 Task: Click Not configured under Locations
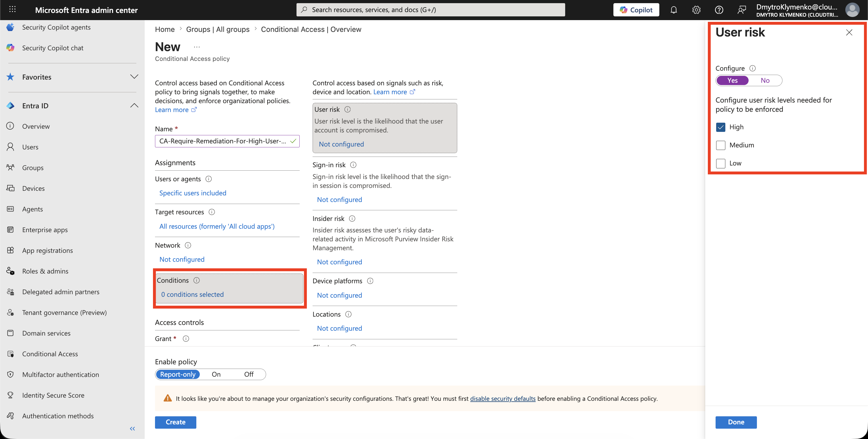tap(339, 328)
